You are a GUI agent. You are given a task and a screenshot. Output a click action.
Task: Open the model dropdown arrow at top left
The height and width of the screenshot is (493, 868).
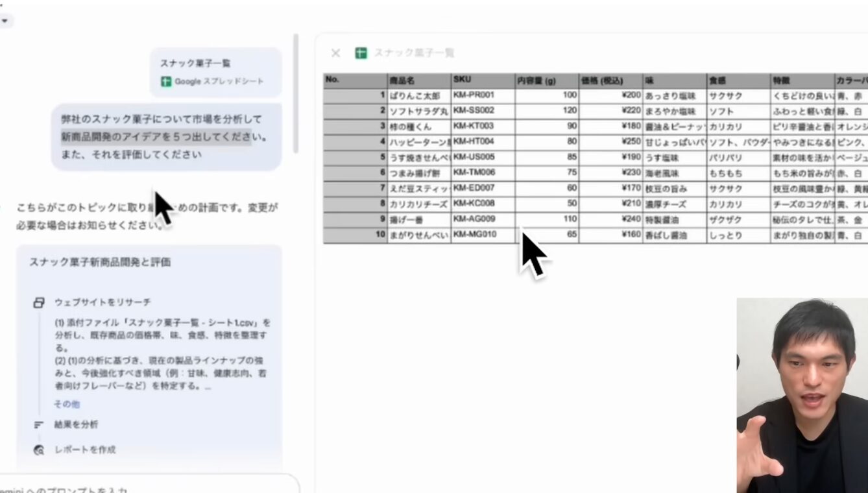pos(5,21)
